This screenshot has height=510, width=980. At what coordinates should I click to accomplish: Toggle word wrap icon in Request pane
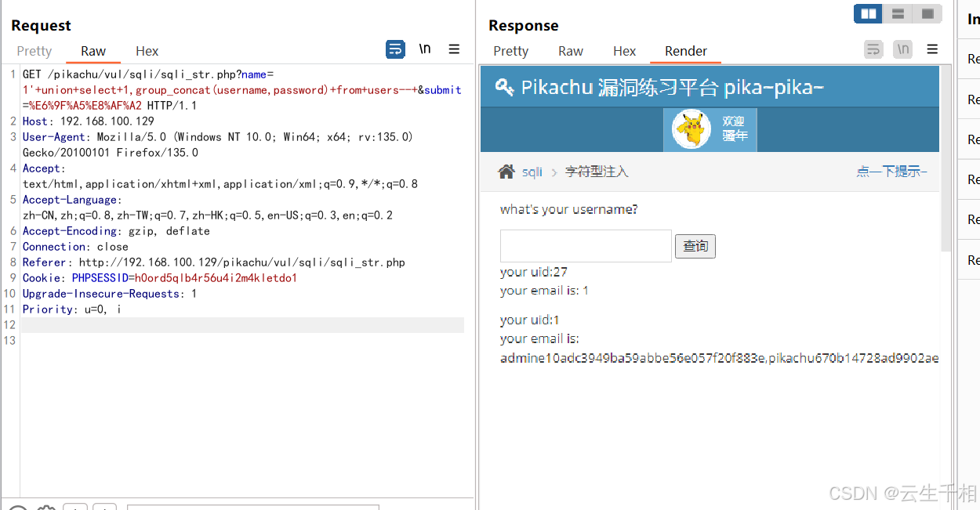click(396, 49)
